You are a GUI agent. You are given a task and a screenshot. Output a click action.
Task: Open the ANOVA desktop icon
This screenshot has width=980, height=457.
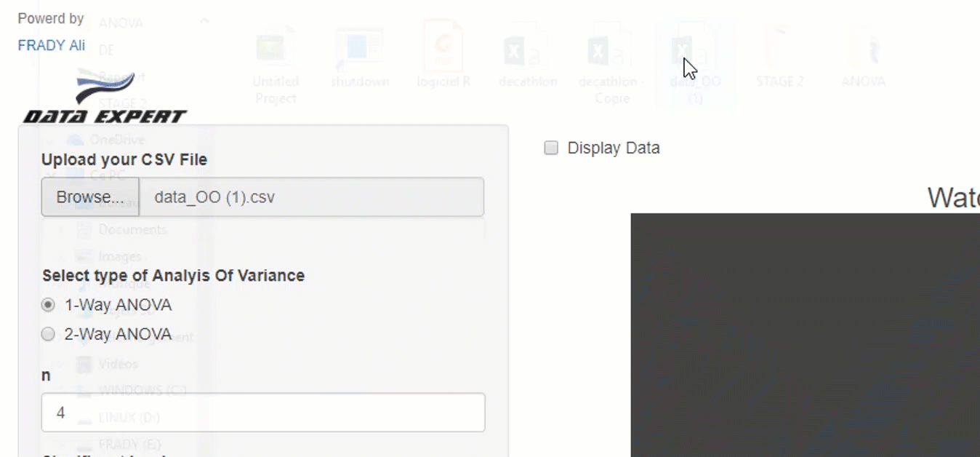pos(863,51)
